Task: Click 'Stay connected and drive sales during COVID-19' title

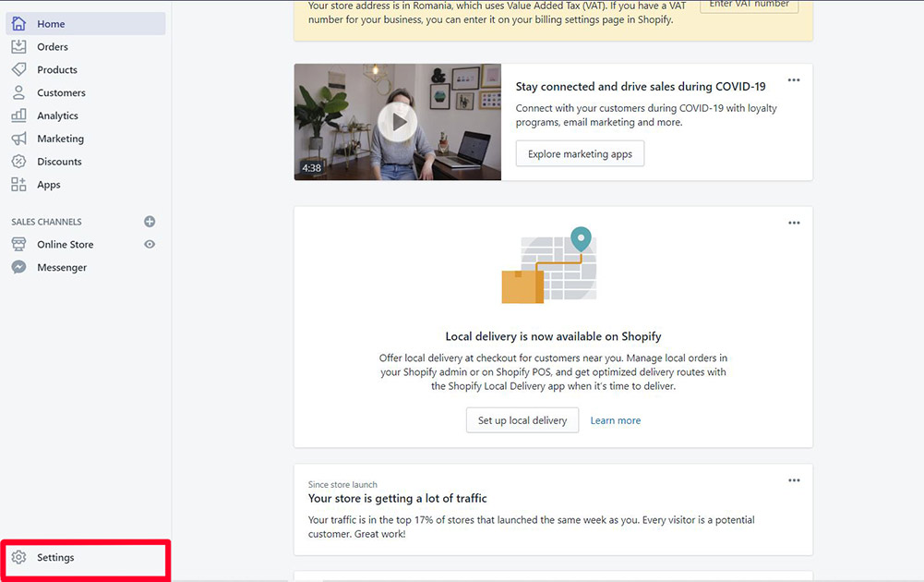Action: [641, 87]
